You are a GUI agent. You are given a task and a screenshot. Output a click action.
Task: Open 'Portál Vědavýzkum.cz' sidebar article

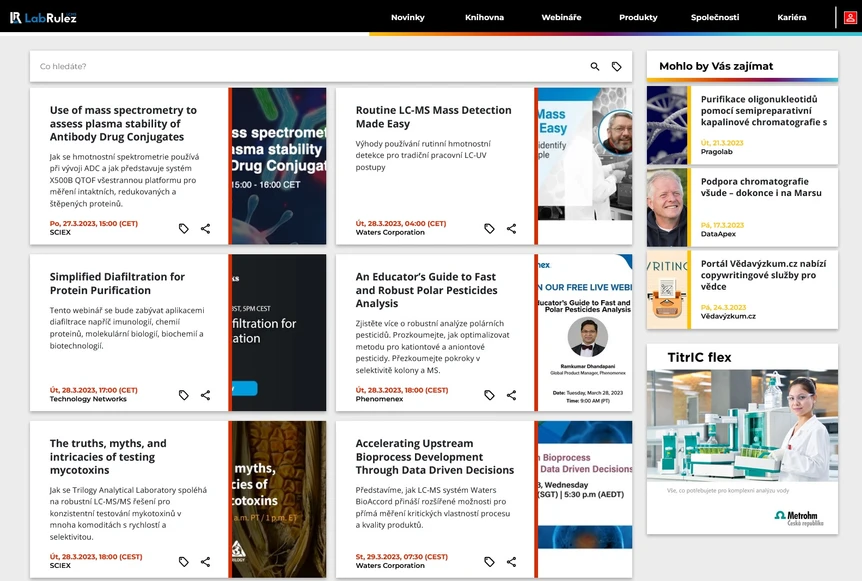[763, 275]
